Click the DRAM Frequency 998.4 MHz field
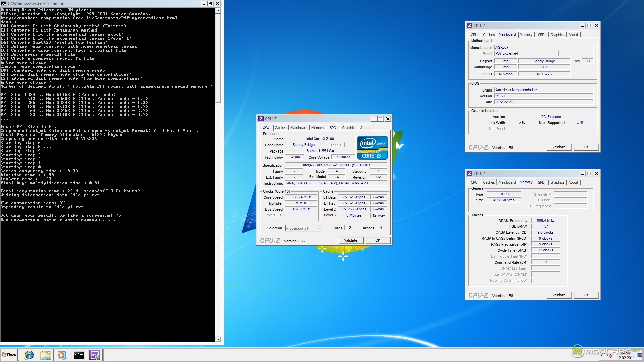Image resolution: width=644 pixels, height=362 pixels. (x=545, y=221)
